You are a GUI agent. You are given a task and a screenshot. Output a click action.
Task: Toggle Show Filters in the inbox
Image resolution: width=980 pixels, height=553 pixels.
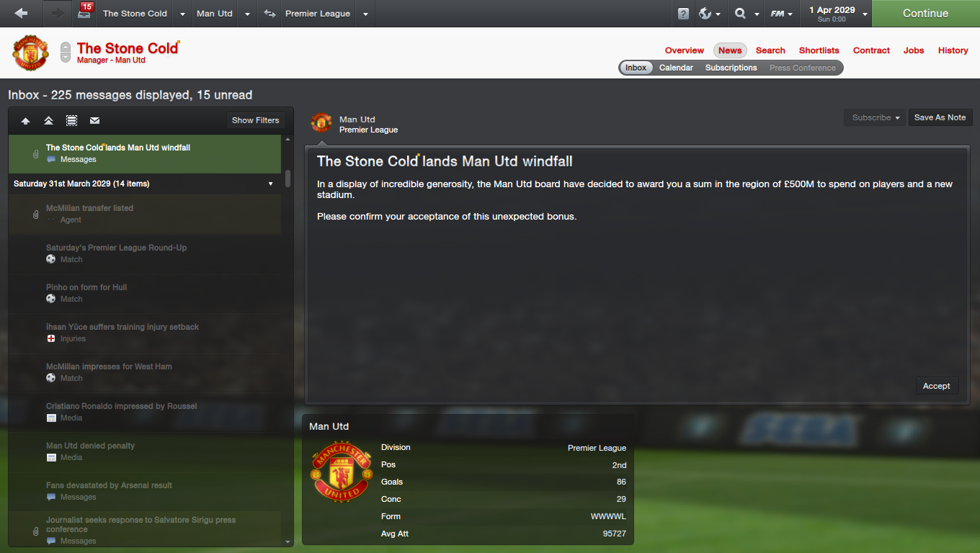pyautogui.click(x=256, y=120)
